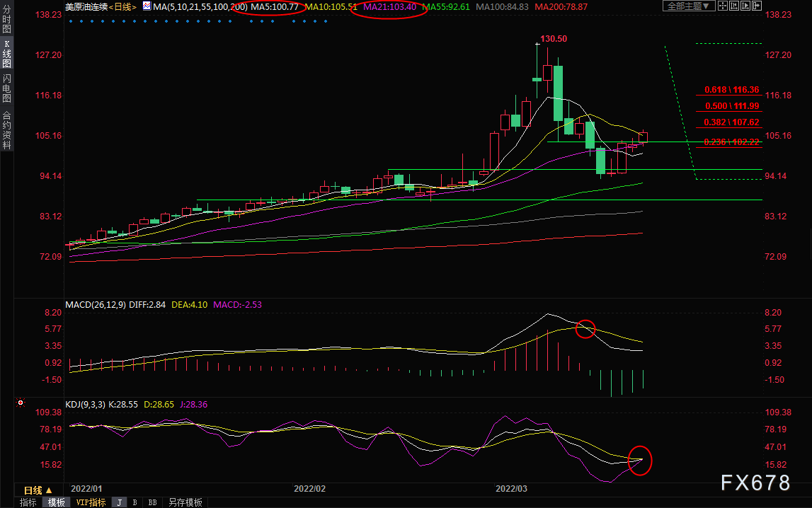The height and width of the screenshot is (508, 812).
Task: Click the 0.618 Fibonacci level label
Action: point(732,89)
